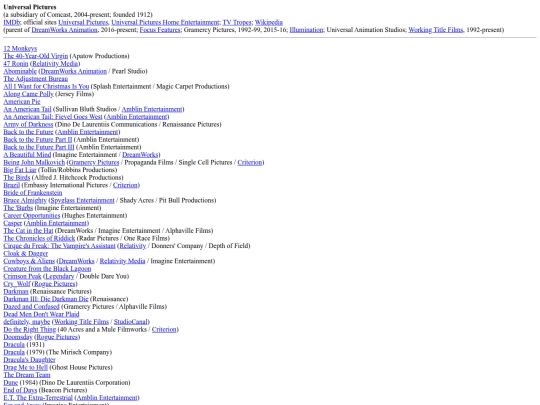Image resolution: width=540 pixels, height=405 pixels.
Task: Open the Cloak & Dagger link
Action: point(26,253)
